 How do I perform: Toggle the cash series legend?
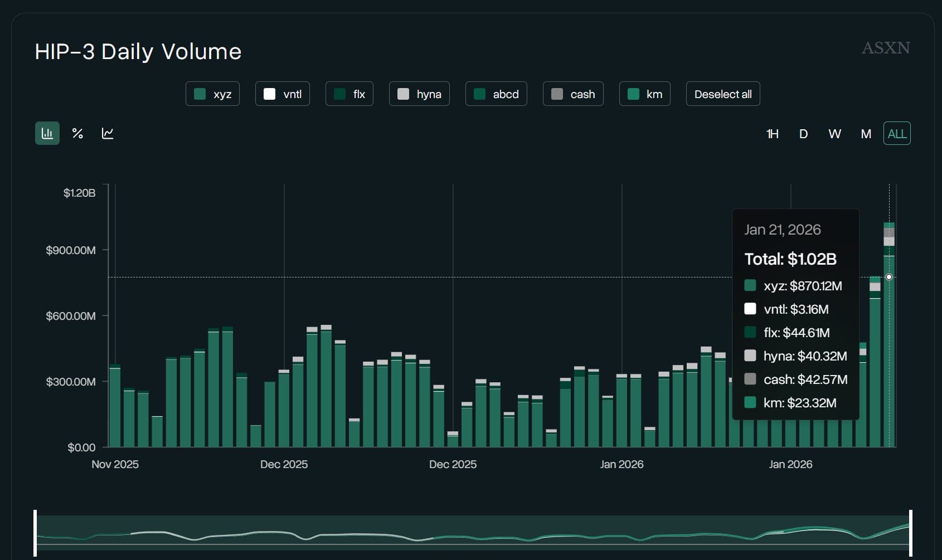click(573, 94)
